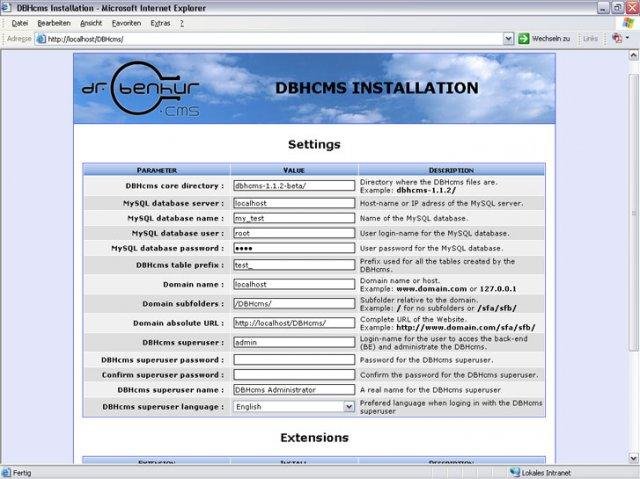The width and height of the screenshot is (640, 479).
Task: Expand the address bar history dropdown
Action: pos(508,39)
